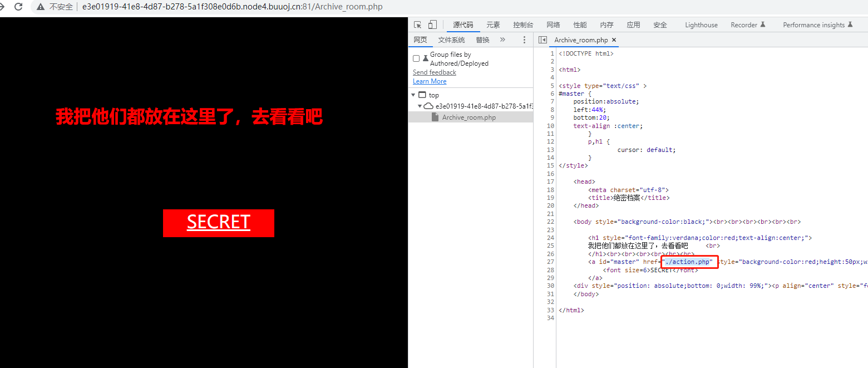Click the position:absolute code line
This screenshot has width=868, height=368.
[x=606, y=101]
